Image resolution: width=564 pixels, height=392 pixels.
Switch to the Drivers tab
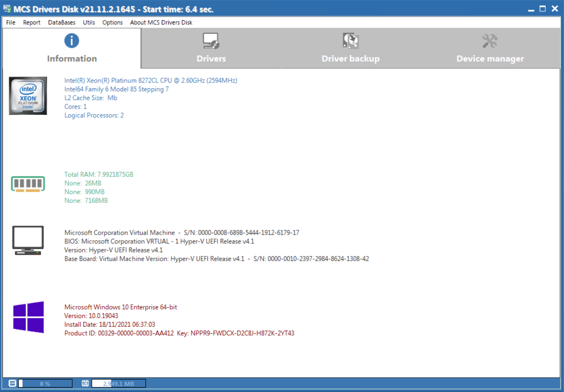[211, 48]
